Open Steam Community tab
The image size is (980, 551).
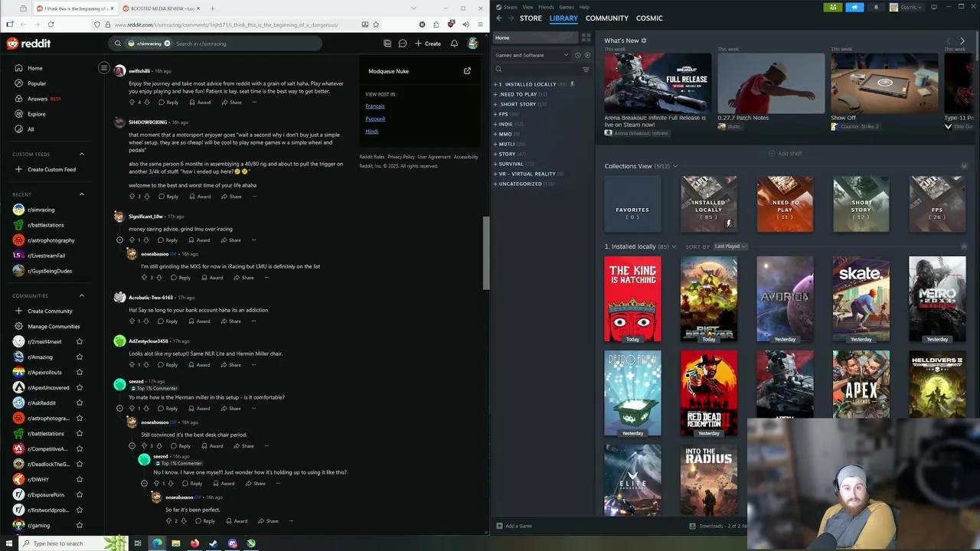607,18
